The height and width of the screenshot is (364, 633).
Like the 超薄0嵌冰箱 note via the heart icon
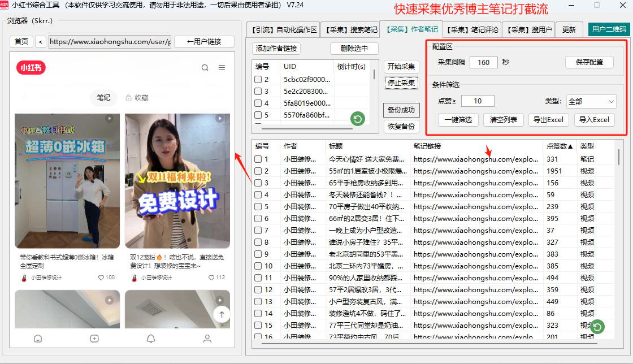[101, 278]
